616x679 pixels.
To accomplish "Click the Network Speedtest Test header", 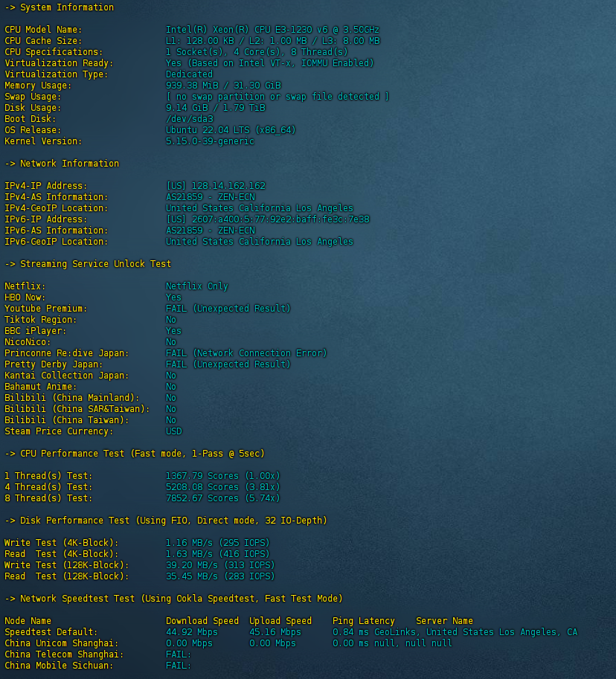I will tap(173, 599).
